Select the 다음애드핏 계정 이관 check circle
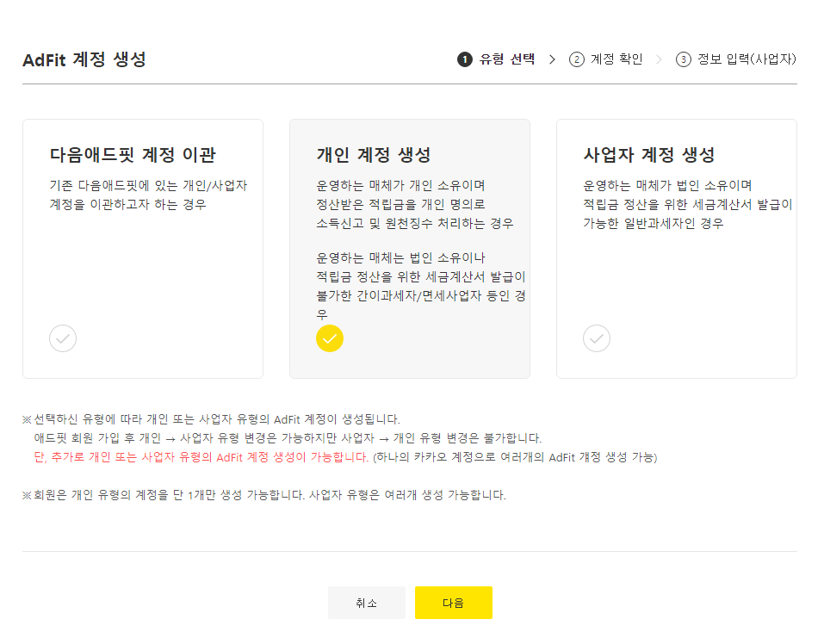The height and width of the screenshot is (644, 824). click(63, 338)
